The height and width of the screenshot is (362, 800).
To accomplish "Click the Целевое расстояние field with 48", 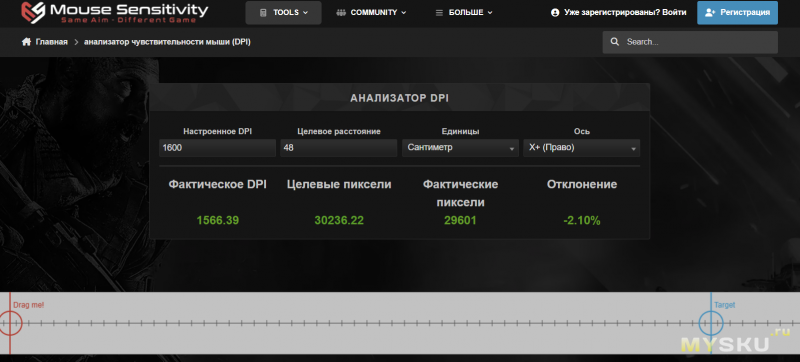I will click(x=339, y=148).
